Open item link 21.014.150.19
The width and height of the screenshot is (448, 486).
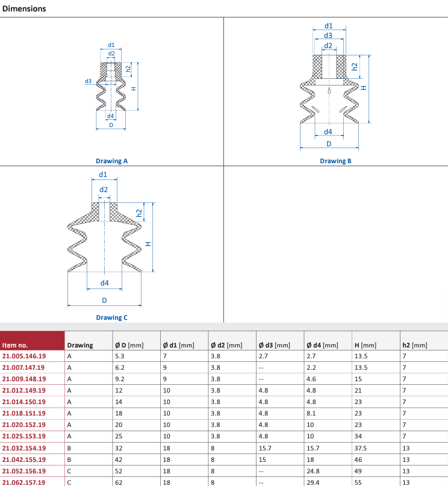point(24,402)
